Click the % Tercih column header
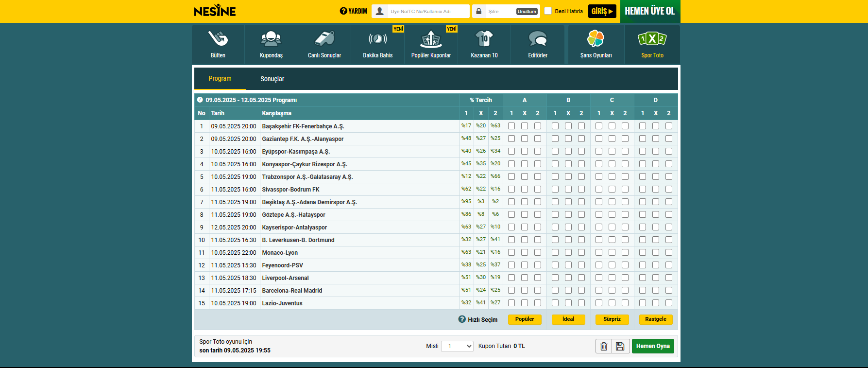 click(x=481, y=100)
